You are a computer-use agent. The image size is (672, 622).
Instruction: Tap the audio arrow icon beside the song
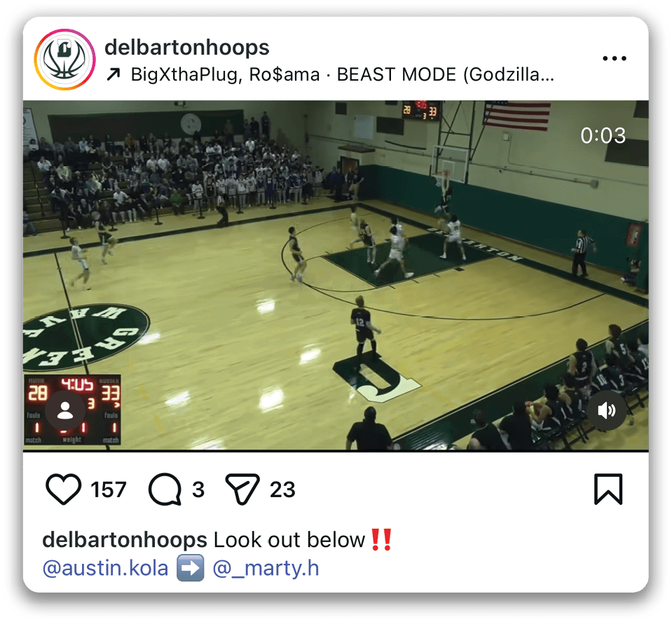click(113, 75)
